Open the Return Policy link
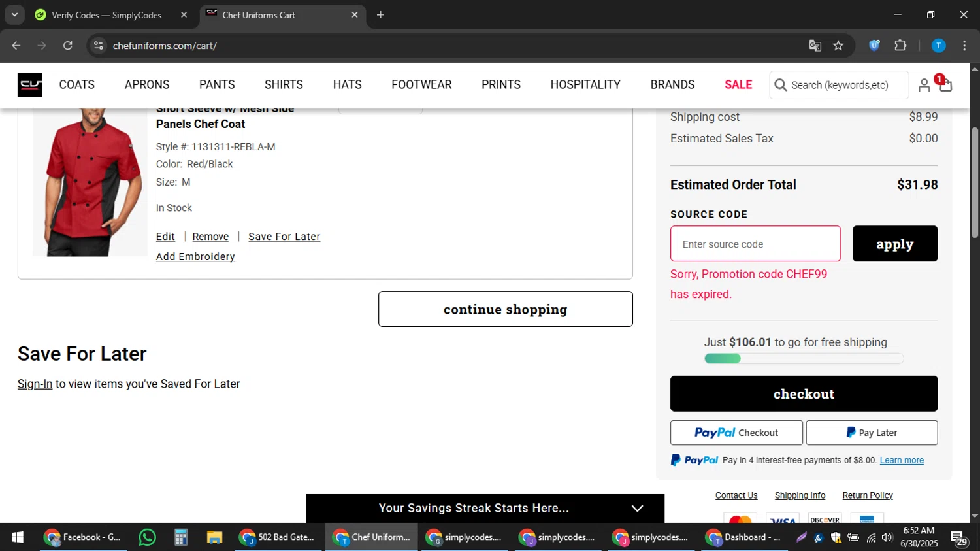 click(868, 495)
